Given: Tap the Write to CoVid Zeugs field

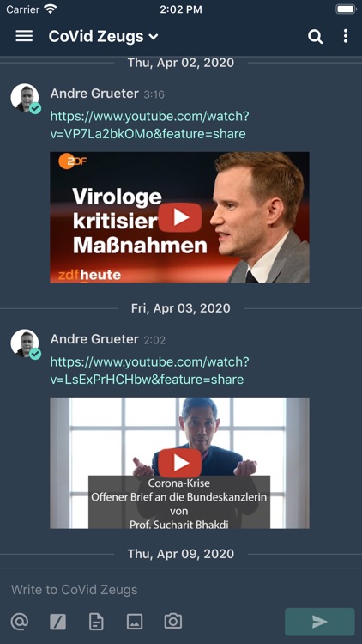Looking at the screenshot, I should pos(181,590).
